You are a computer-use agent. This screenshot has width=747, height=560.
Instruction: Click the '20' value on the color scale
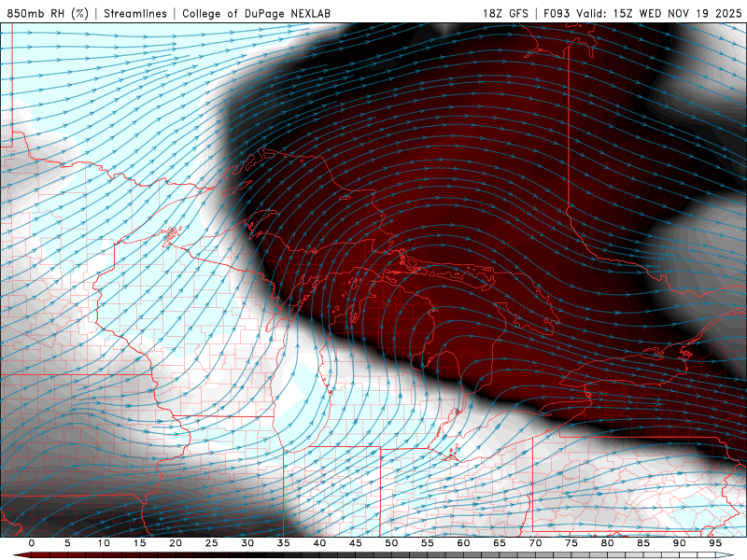pos(176,543)
